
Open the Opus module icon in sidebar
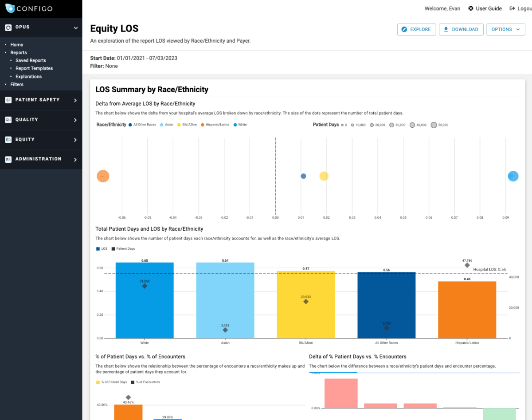point(9,27)
